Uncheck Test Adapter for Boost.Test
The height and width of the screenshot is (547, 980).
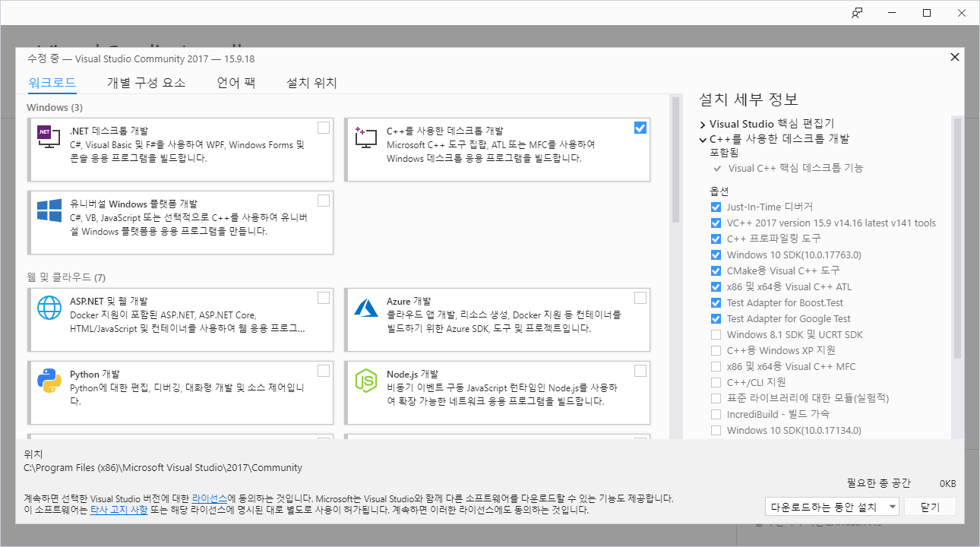716,303
